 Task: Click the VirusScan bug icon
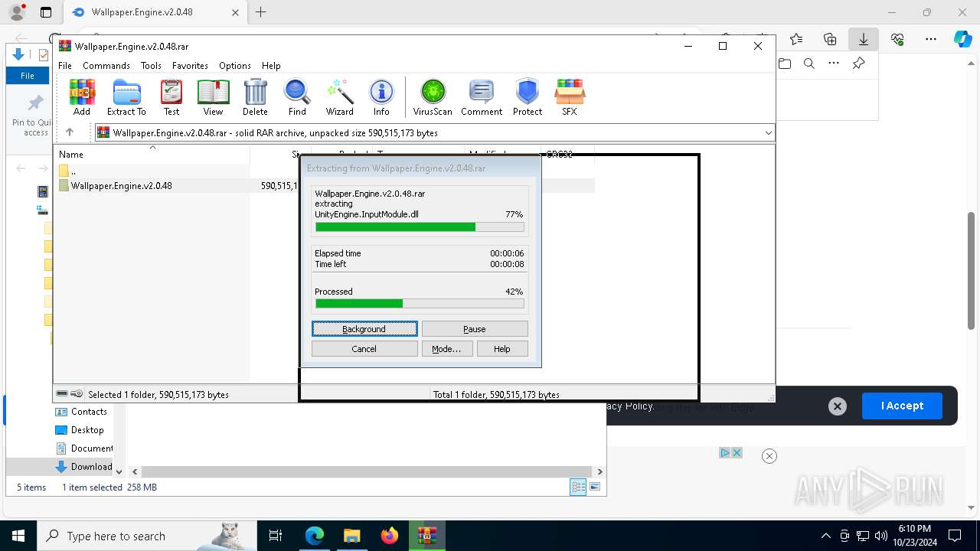point(433,97)
